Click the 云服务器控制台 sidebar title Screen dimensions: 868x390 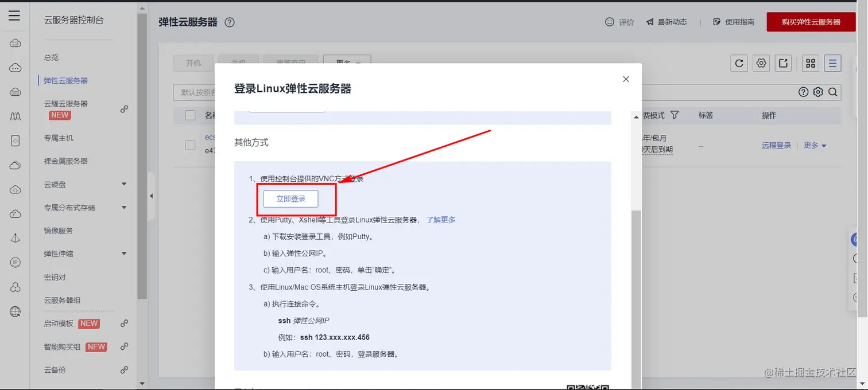click(74, 20)
